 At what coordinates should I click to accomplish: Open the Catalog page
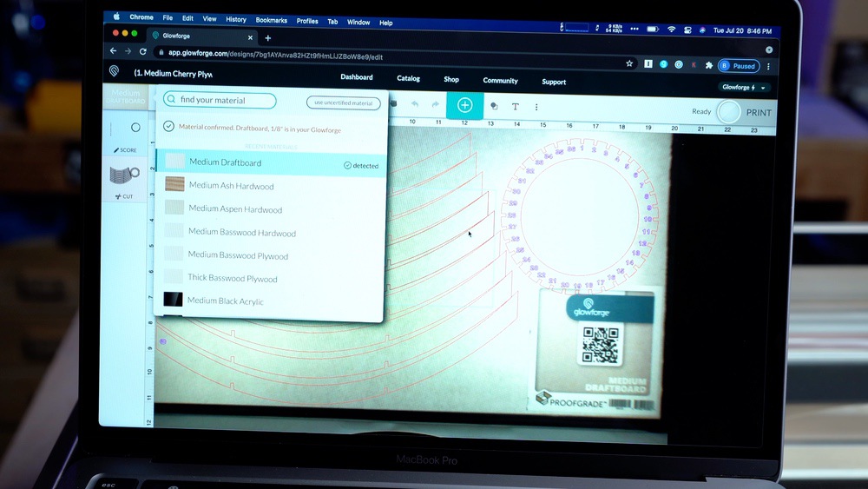(x=409, y=79)
